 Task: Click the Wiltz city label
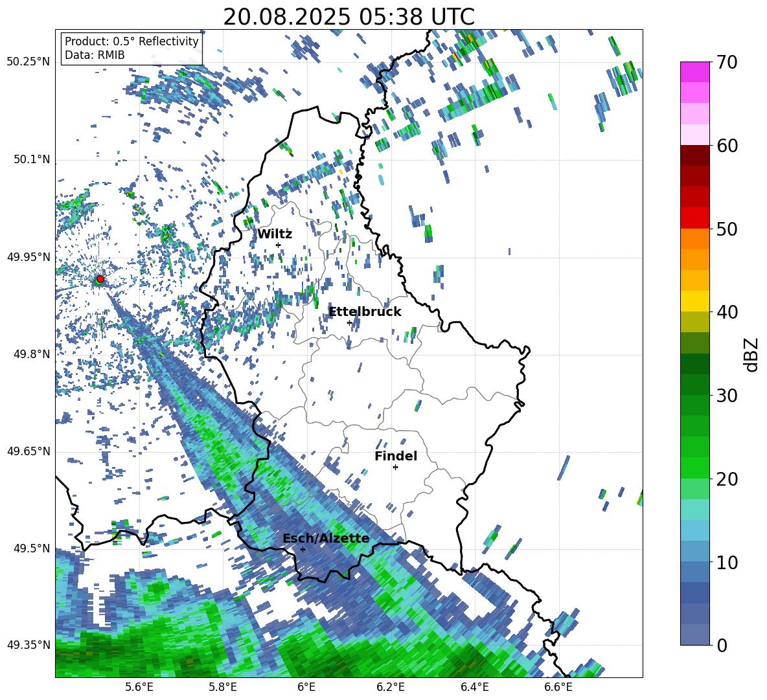pos(275,234)
